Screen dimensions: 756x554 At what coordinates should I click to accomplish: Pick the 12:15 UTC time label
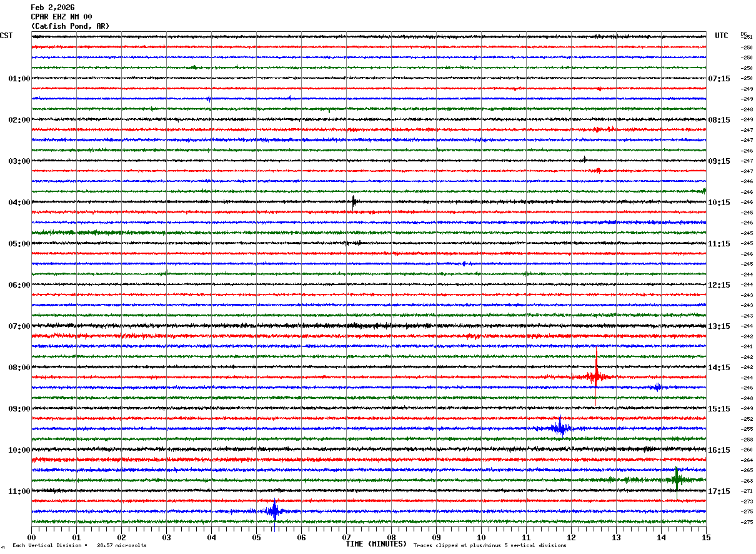pyautogui.click(x=719, y=285)
